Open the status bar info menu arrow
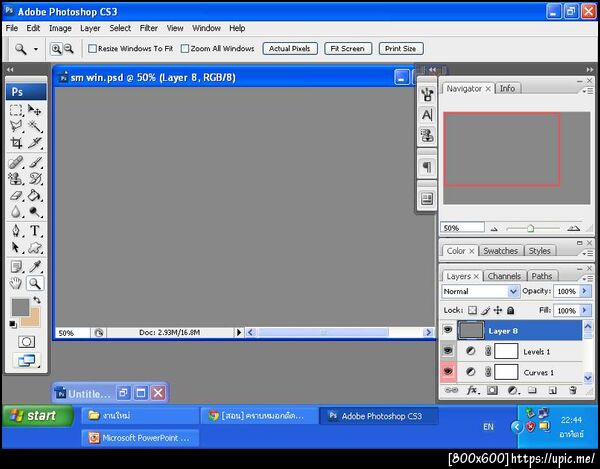Image resolution: width=600 pixels, height=469 pixels. click(239, 332)
